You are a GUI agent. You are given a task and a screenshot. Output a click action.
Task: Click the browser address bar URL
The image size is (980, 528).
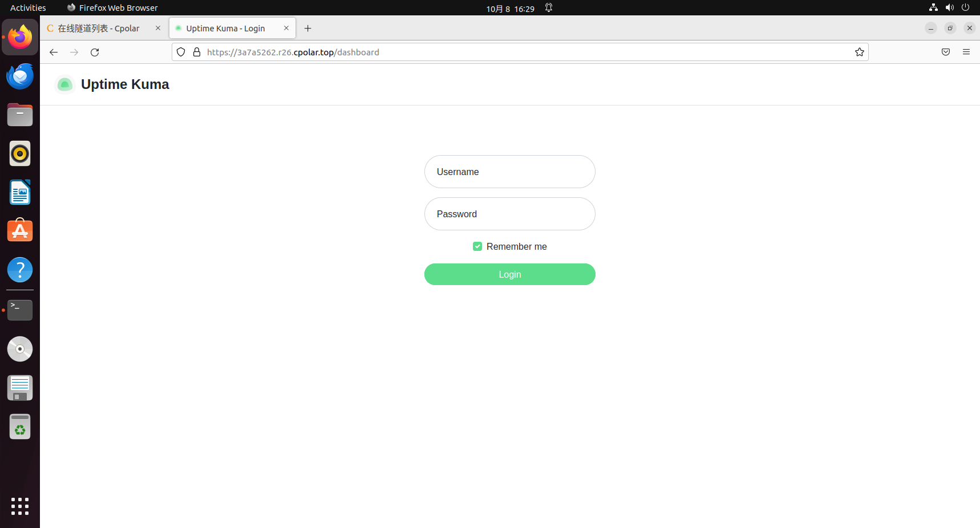(293, 52)
